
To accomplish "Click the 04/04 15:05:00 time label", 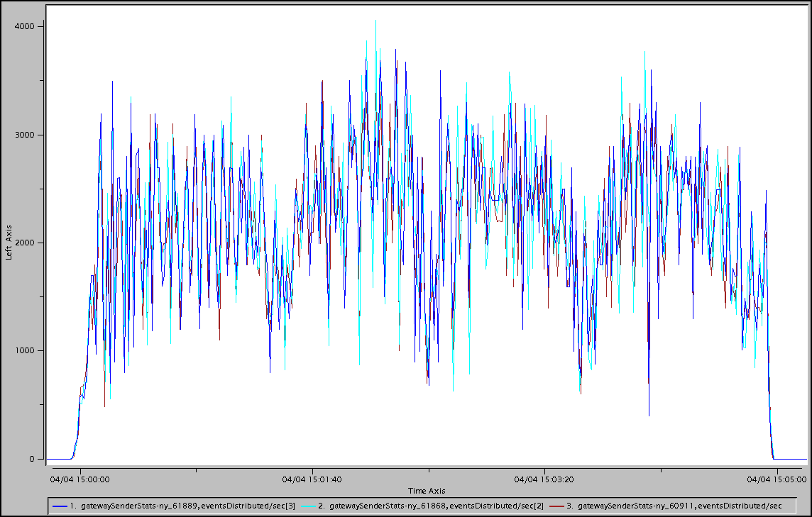I will tap(777, 479).
